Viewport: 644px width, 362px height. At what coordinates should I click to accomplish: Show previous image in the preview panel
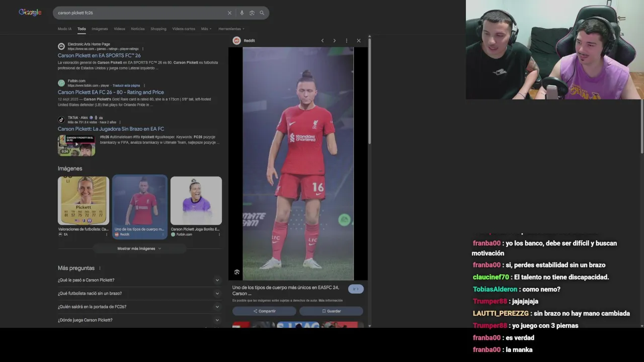click(x=323, y=41)
